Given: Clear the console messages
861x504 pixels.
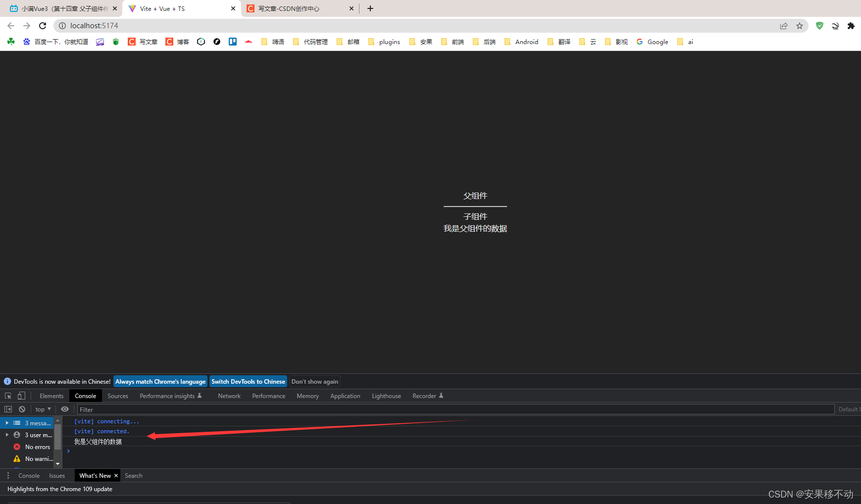Looking at the screenshot, I should click(22, 409).
